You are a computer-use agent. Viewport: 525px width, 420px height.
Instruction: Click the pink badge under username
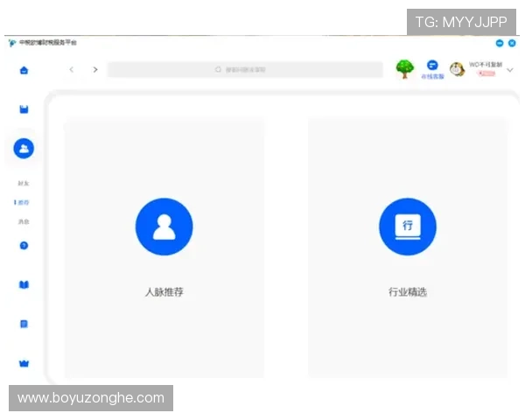(x=486, y=73)
